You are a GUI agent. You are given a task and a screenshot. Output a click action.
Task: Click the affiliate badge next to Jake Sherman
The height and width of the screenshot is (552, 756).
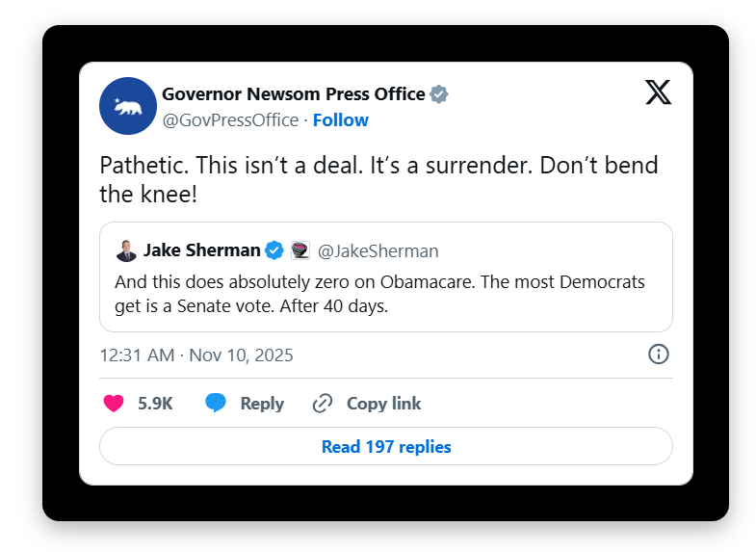point(300,250)
